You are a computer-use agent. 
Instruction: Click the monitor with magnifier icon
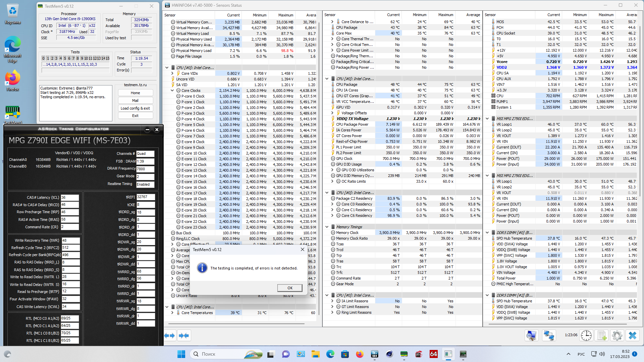(x=532, y=336)
